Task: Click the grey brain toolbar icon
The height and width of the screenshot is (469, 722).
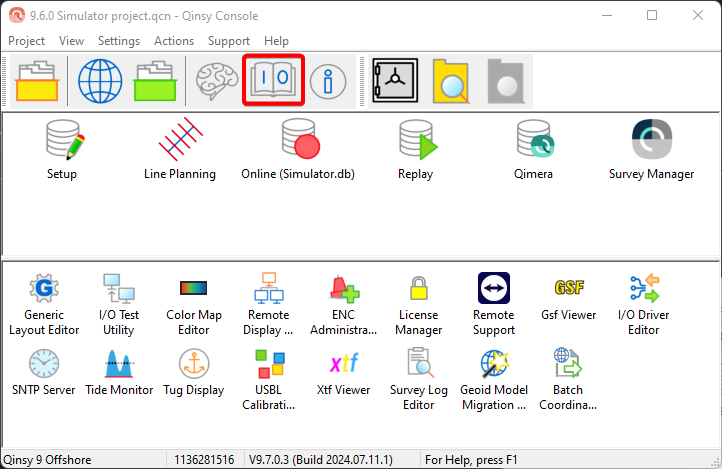Action: tap(217, 81)
